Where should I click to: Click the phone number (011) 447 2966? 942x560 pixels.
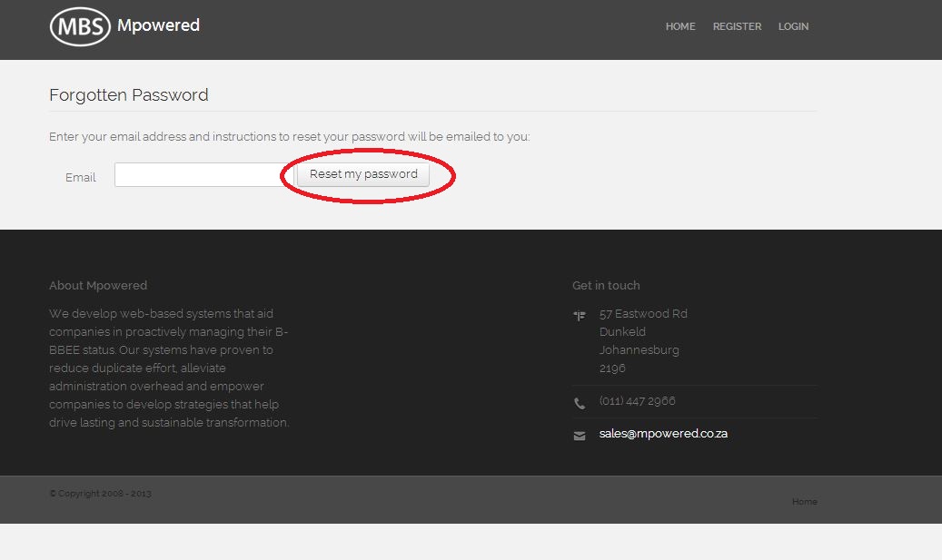(638, 400)
